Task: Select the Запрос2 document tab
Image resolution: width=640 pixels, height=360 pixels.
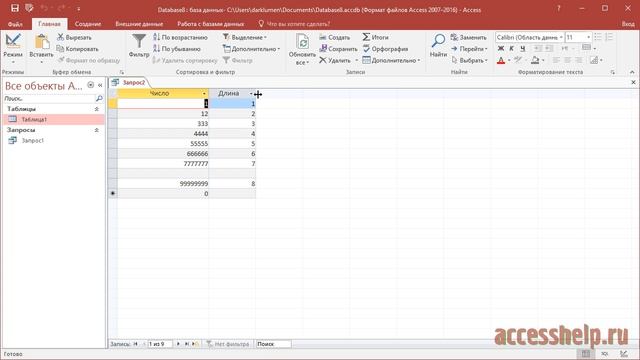Action: pos(130,82)
